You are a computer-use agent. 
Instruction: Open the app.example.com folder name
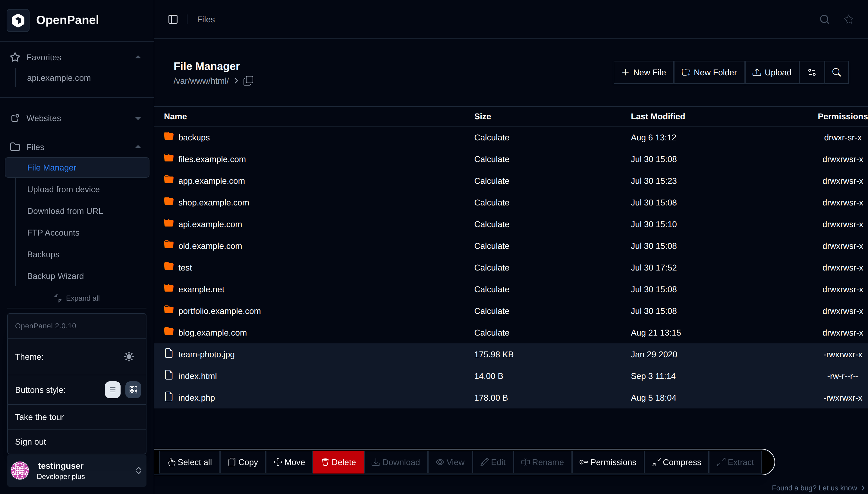tap(212, 181)
